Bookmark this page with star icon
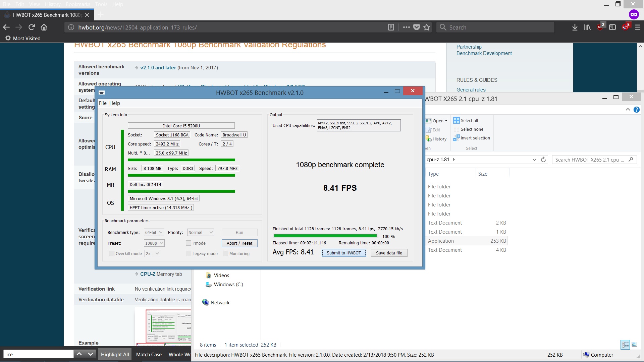This screenshot has height=362, width=644. coord(427,27)
